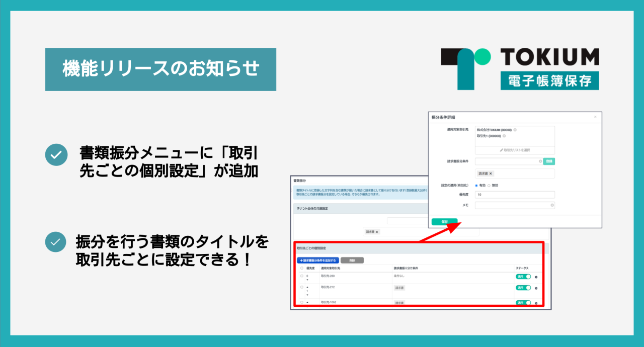
Task: Turn off 適用 switch for 取引先-212
Action: (x=523, y=288)
